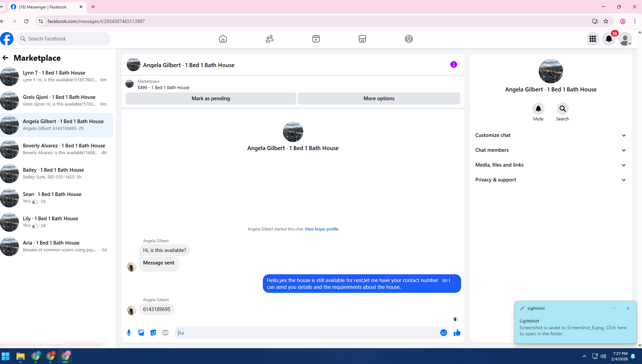Click the browser address bar URL
Screen dimensions: 642x364
[96, 21]
